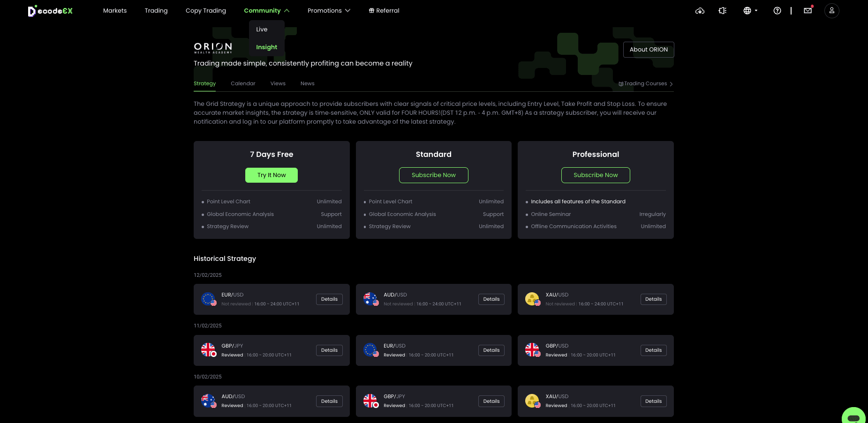The width and height of the screenshot is (868, 423).
Task: Open Details for AUD/USD on 10/02/2025
Action: click(329, 401)
